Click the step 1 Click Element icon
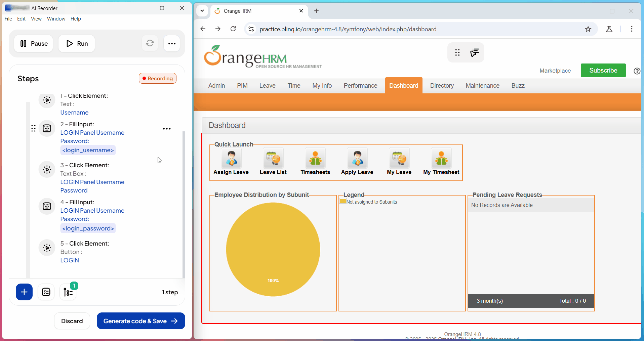 tap(47, 100)
